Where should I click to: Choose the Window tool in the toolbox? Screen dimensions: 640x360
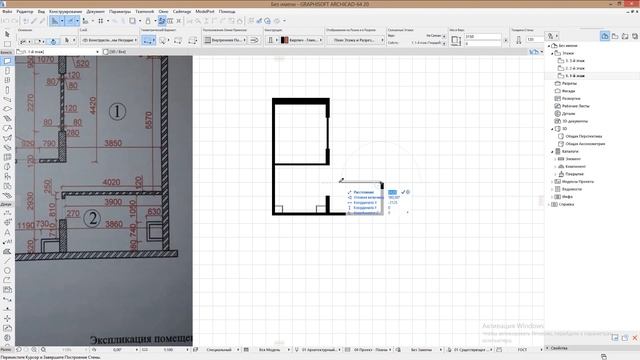(x=7, y=80)
